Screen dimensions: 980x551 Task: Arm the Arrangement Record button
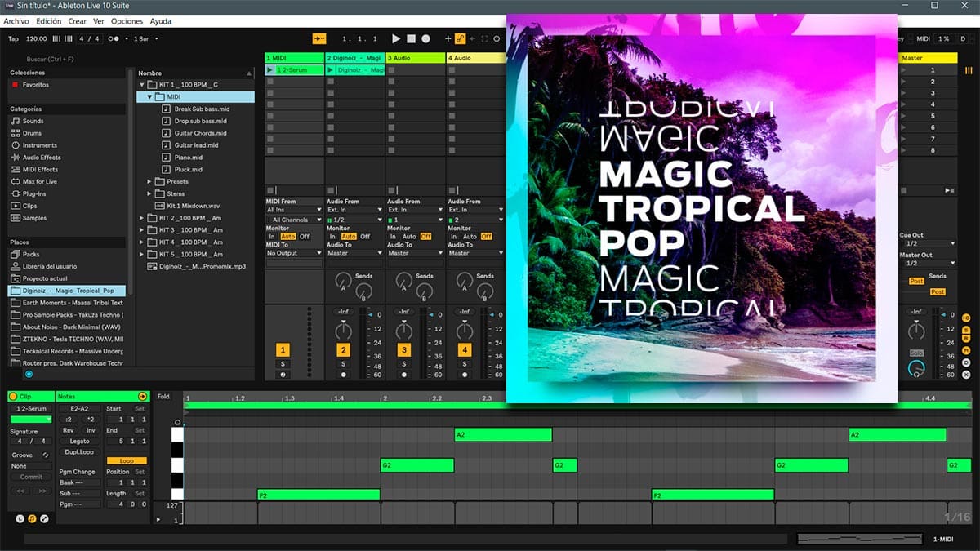coord(425,38)
